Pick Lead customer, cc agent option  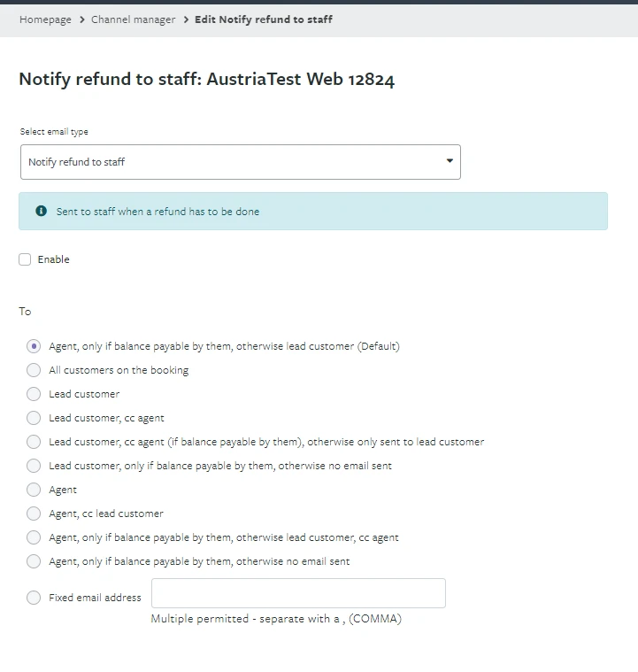click(34, 418)
